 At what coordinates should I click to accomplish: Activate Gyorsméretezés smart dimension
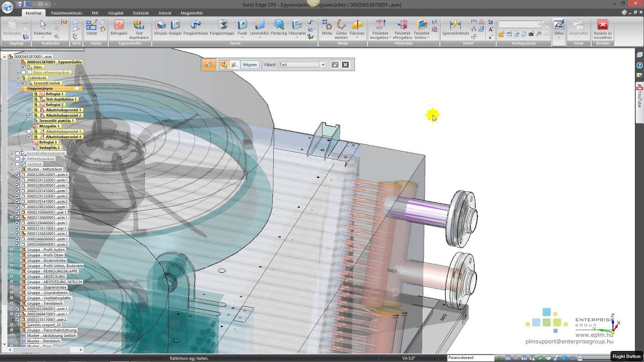point(455,28)
